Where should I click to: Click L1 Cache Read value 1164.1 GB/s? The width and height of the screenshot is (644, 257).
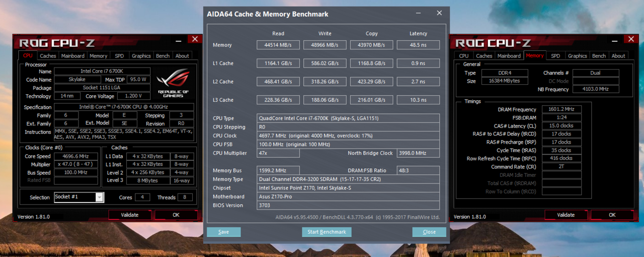[278, 63]
